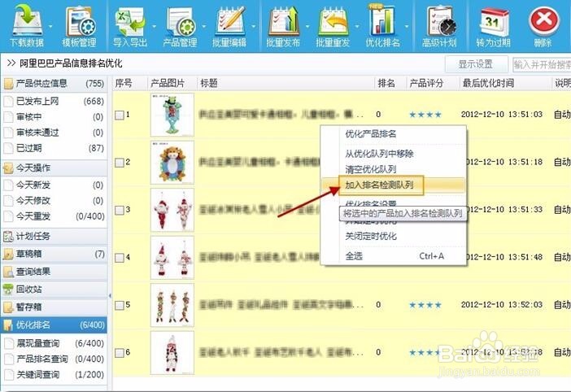Viewport: 571px width, 392px height.
Task: Open dropdown arrow next to 批量重发
Action: coord(357,26)
